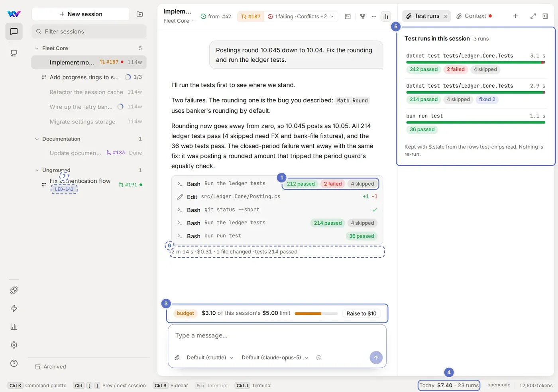Click Today $7.40 · 23 turns status

[x=449, y=385]
